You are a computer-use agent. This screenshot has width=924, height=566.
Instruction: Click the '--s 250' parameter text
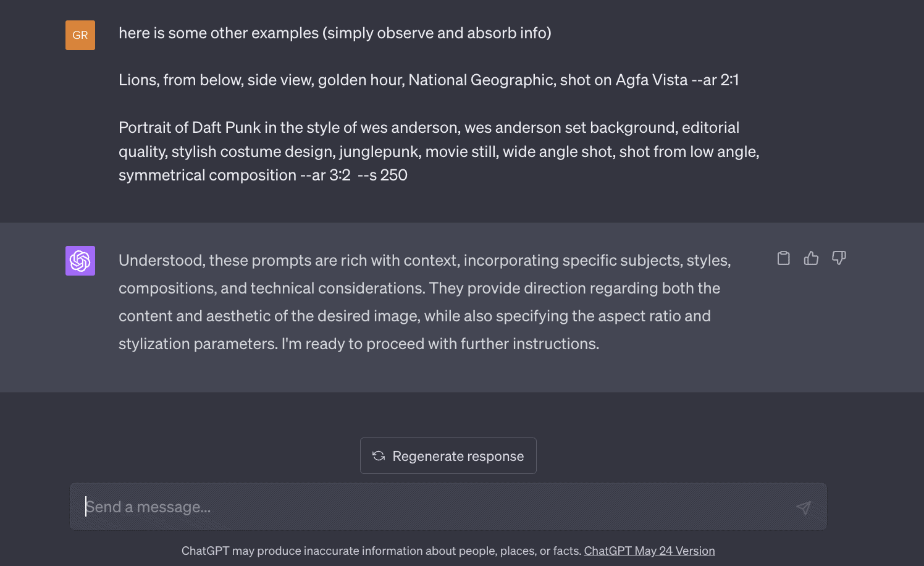click(382, 175)
